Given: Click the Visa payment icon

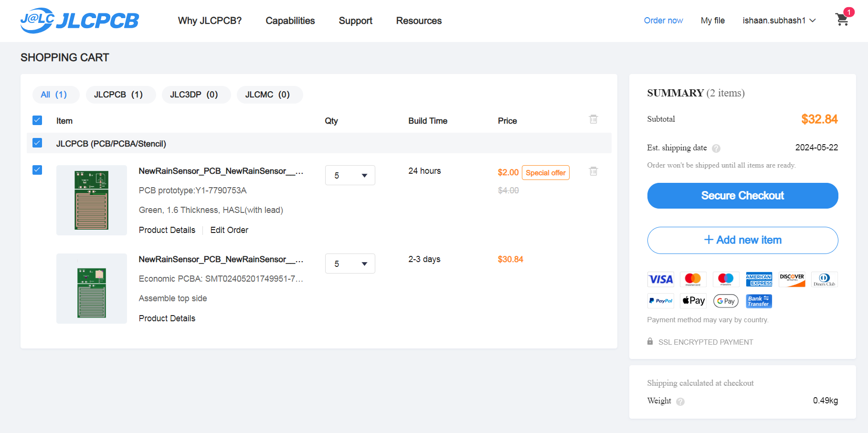Looking at the screenshot, I should click(661, 279).
